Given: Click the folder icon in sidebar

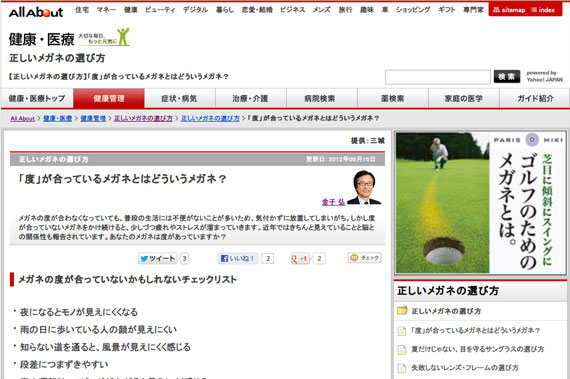Looking at the screenshot, I should pyautogui.click(x=402, y=310).
